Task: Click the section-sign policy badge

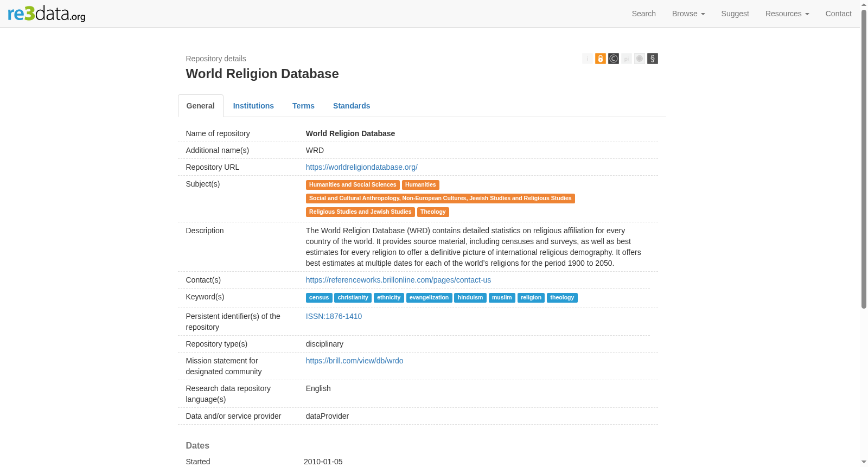Action: point(653,59)
